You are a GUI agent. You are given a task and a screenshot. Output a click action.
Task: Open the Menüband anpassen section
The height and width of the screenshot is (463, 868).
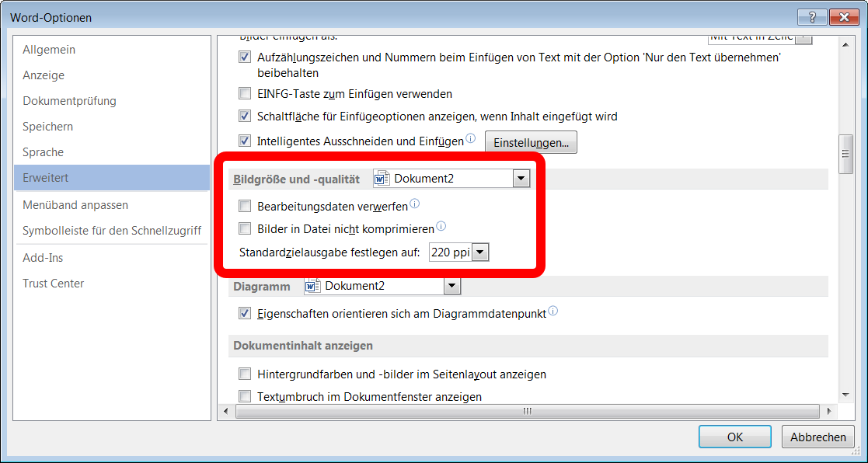75,205
